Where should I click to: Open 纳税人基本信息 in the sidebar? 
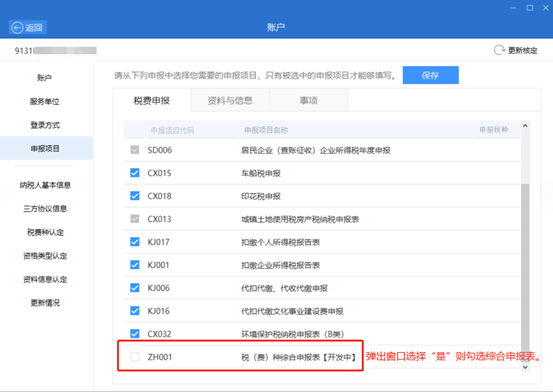[x=45, y=185]
